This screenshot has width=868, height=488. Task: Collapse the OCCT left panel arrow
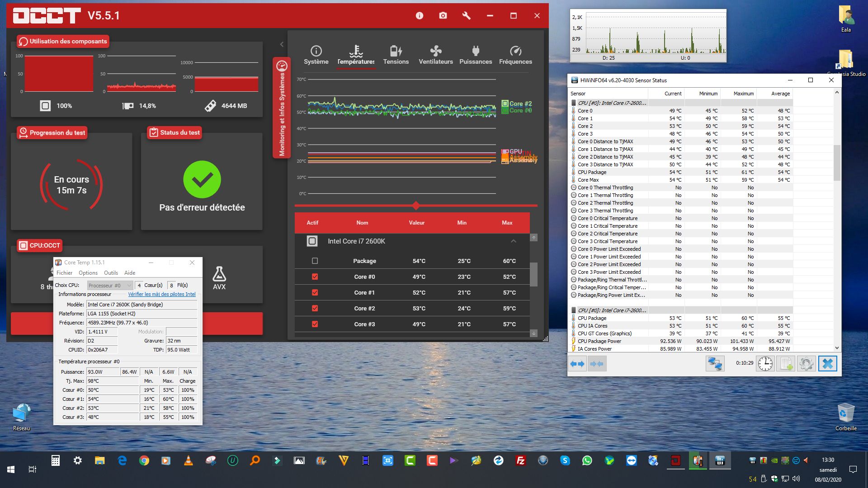pos(282,44)
